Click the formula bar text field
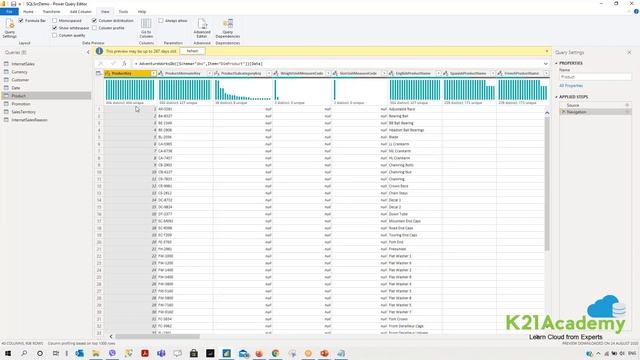 coord(339,64)
